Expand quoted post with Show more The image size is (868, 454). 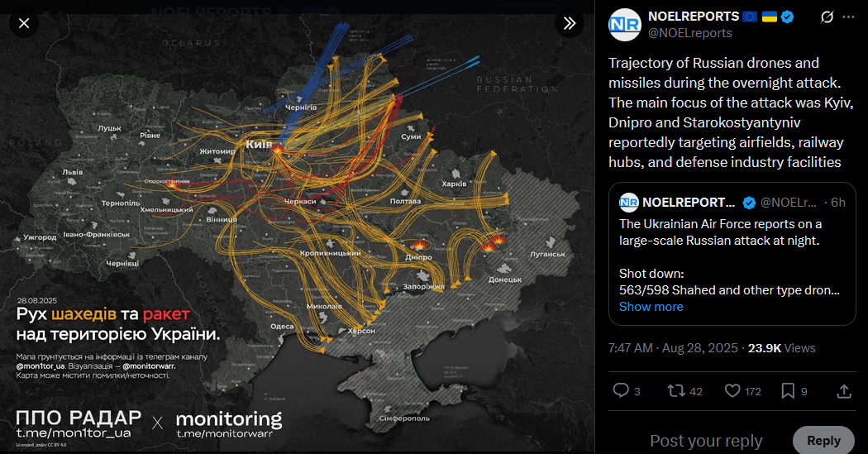(651, 307)
